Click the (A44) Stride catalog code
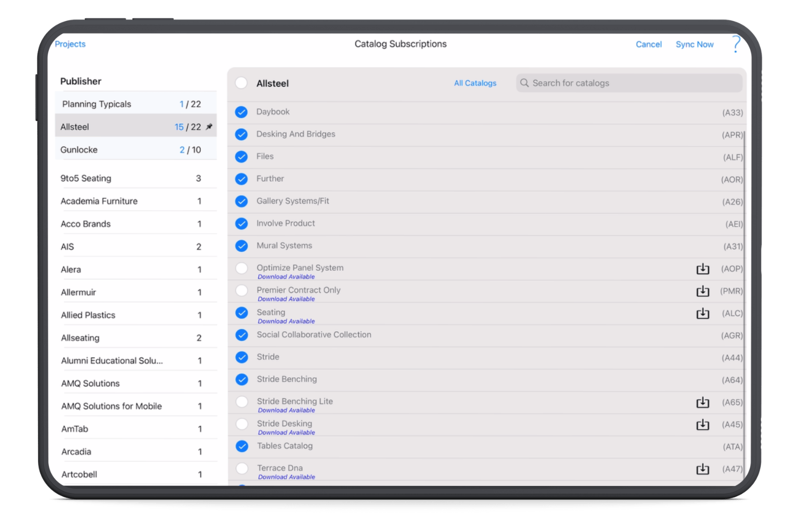Image resolution: width=798 pixels, height=532 pixels. pyautogui.click(x=732, y=358)
